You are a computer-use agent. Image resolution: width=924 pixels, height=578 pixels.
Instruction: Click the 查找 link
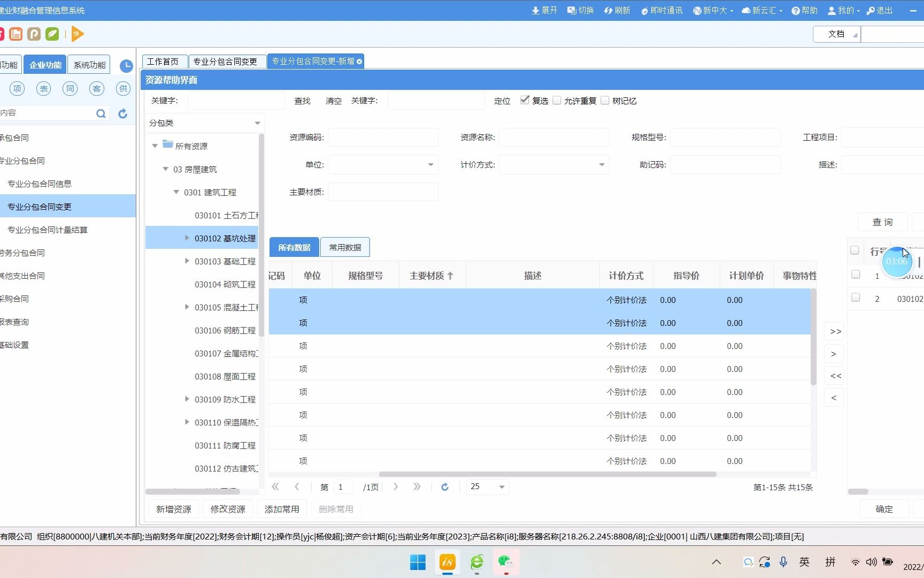click(302, 101)
